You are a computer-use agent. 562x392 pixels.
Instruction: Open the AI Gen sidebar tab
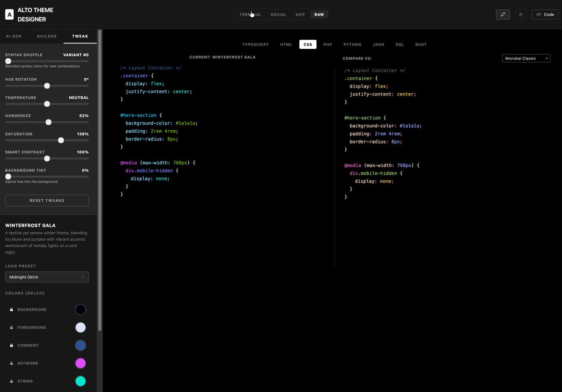pos(14,36)
